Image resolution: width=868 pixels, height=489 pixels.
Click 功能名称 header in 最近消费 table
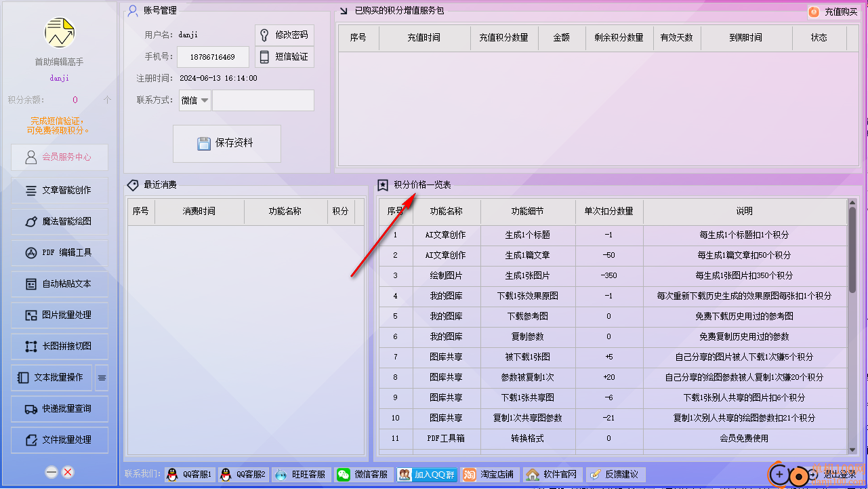(285, 212)
